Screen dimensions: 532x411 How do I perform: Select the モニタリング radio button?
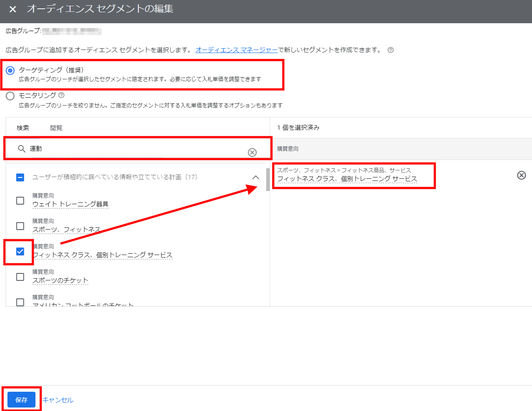pyautogui.click(x=10, y=96)
